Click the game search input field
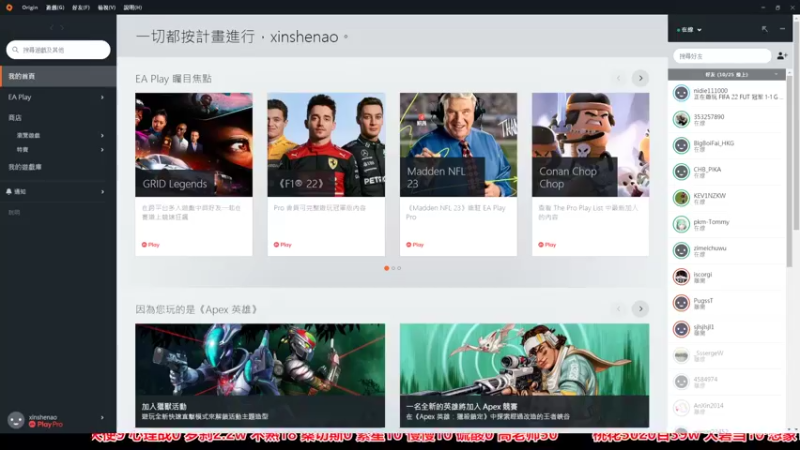The height and width of the screenshot is (450, 800). click(x=58, y=50)
